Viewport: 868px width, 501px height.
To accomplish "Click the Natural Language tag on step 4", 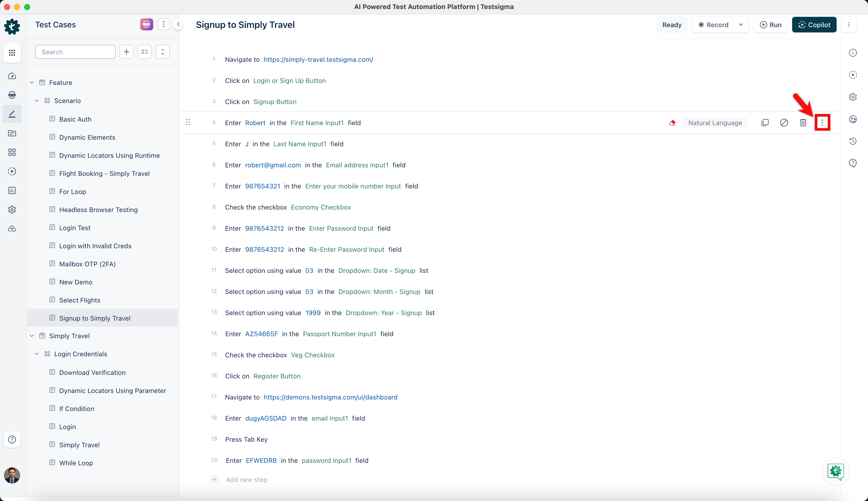I will (x=715, y=123).
